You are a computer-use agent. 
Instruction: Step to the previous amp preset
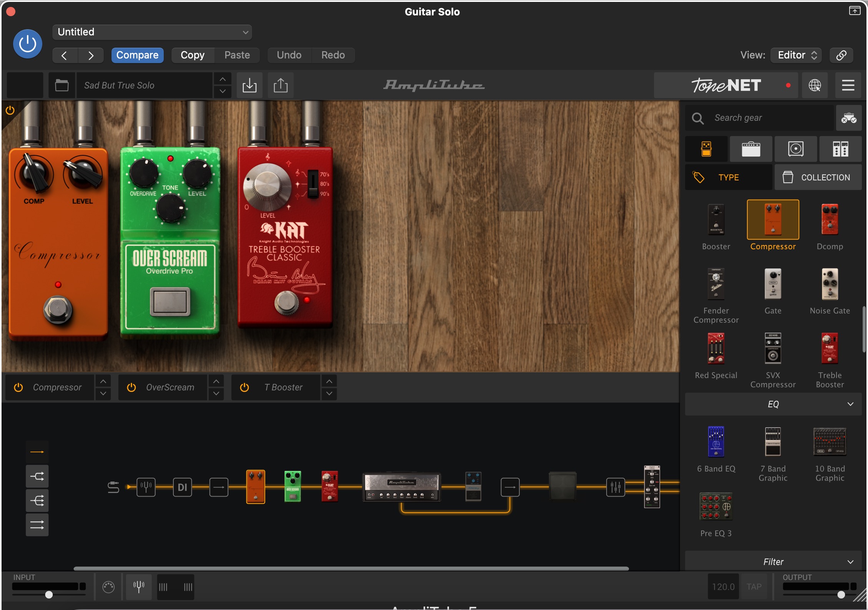223,79
